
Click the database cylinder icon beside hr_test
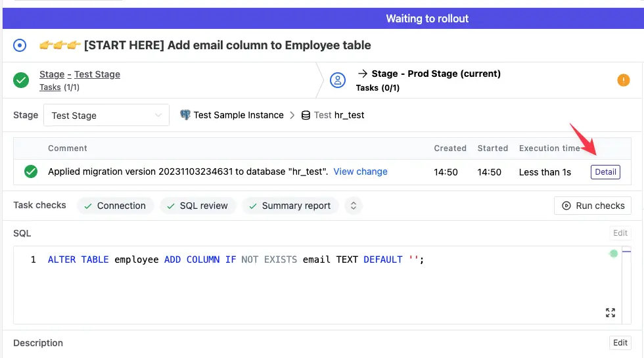coord(306,115)
